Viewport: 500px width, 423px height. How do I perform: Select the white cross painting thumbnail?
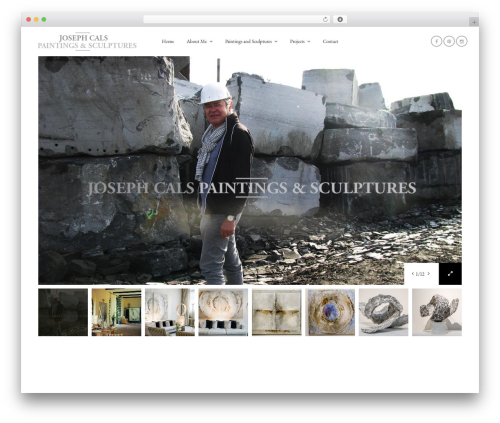point(277,312)
